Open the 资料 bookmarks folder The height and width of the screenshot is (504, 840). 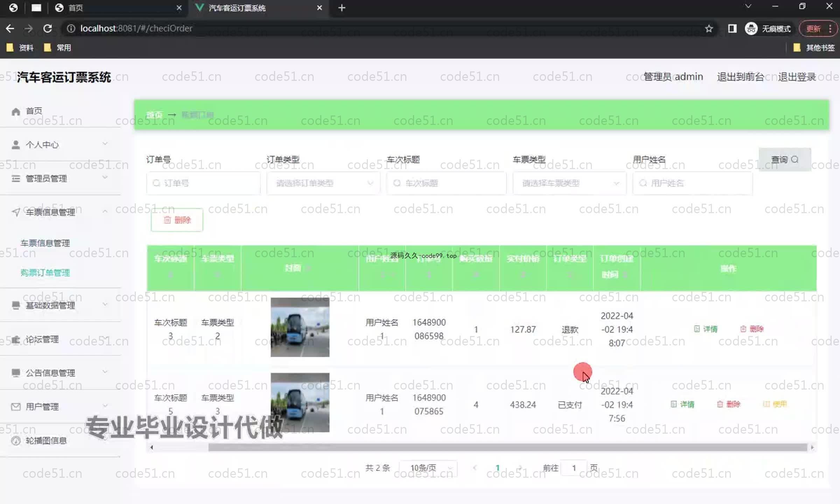point(20,48)
